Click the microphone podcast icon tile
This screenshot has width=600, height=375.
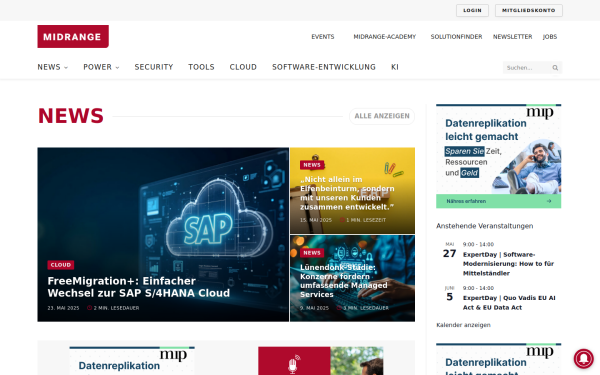(294, 361)
